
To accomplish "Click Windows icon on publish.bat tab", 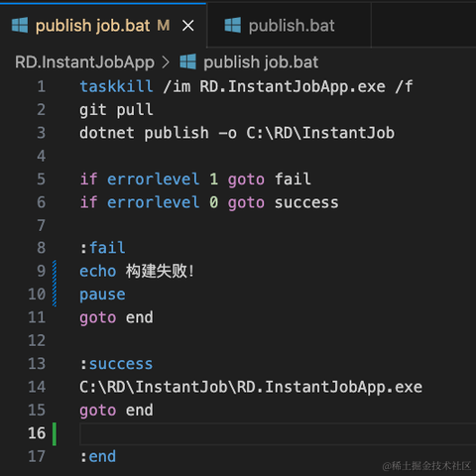I will [233, 26].
